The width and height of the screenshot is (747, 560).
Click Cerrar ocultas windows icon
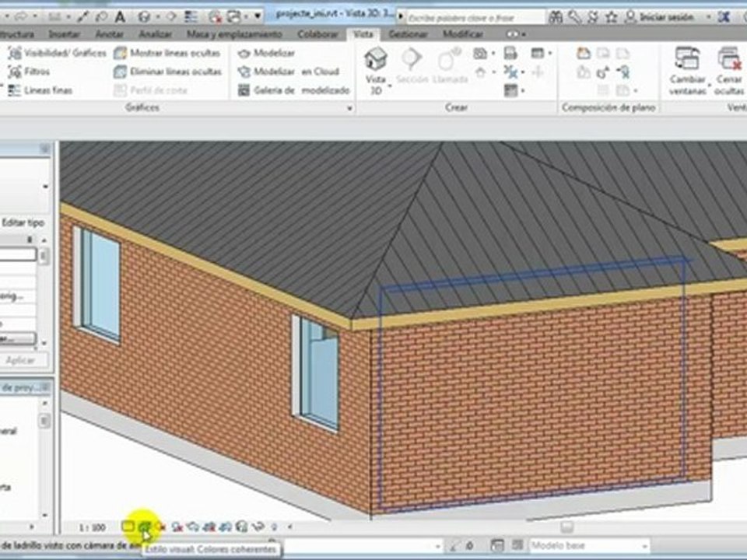click(x=729, y=59)
